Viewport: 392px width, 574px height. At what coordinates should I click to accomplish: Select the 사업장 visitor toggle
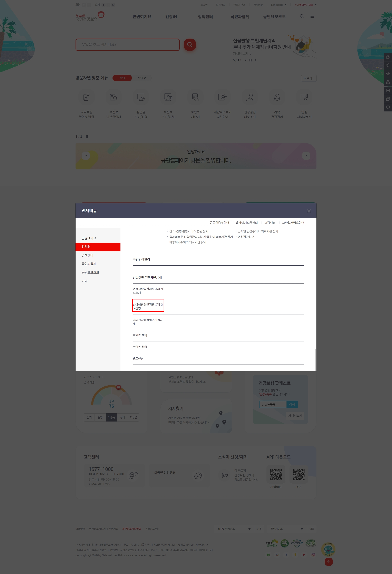pyautogui.click(x=141, y=78)
